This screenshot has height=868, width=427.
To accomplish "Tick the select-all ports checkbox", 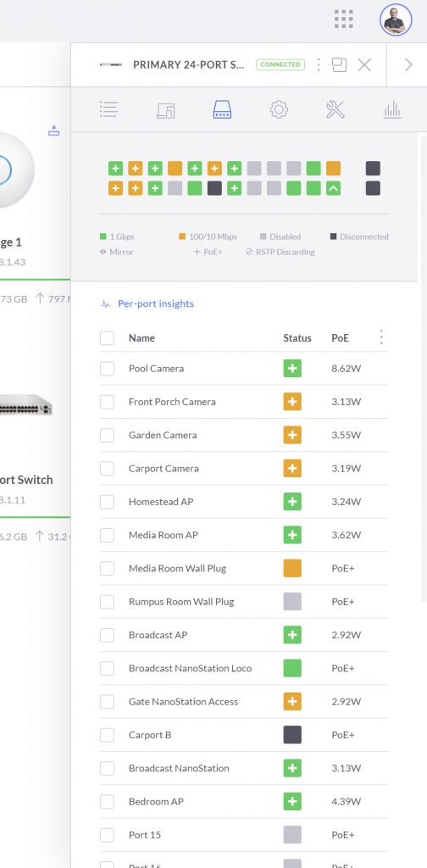I will pos(108,337).
